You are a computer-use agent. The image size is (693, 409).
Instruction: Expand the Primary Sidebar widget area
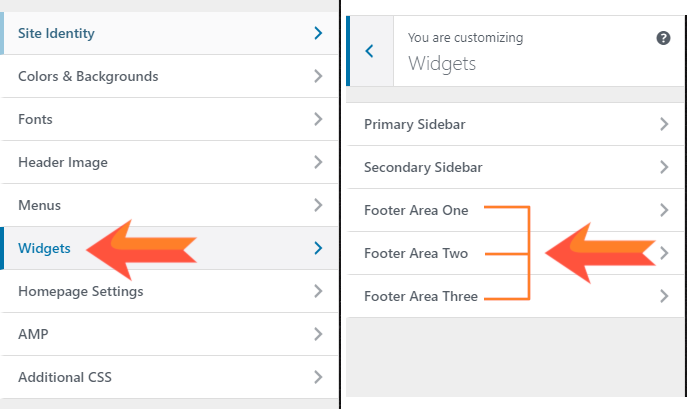[515, 124]
